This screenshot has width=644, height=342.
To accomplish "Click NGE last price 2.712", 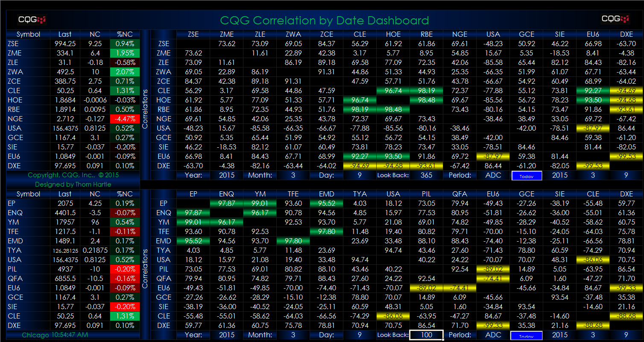I will (65, 119).
